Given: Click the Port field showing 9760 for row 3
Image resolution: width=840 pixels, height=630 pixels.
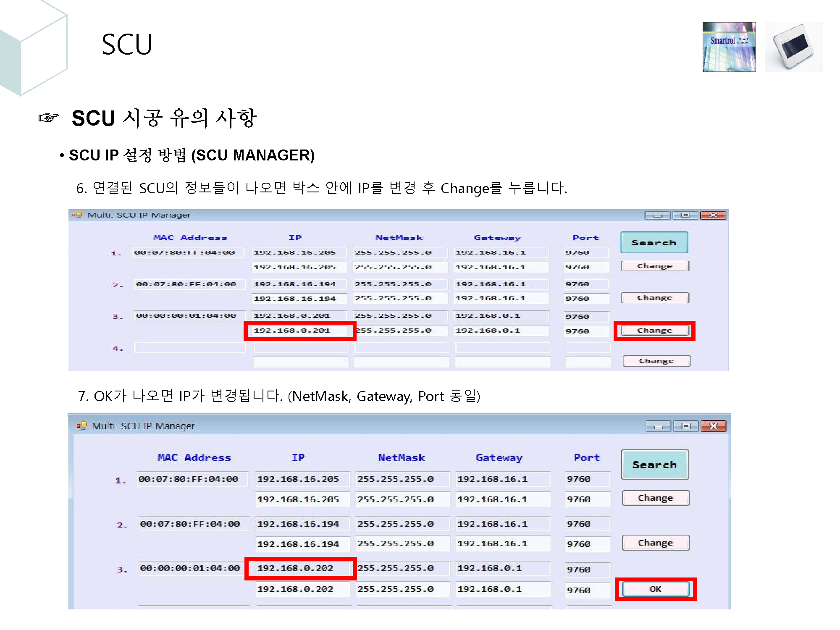Looking at the screenshot, I should [586, 316].
